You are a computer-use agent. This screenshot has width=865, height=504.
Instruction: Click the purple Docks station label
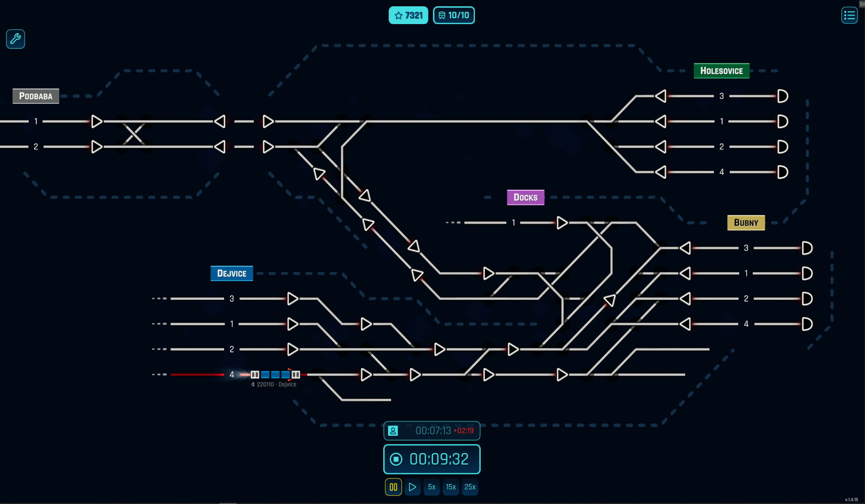pyautogui.click(x=525, y=197)
